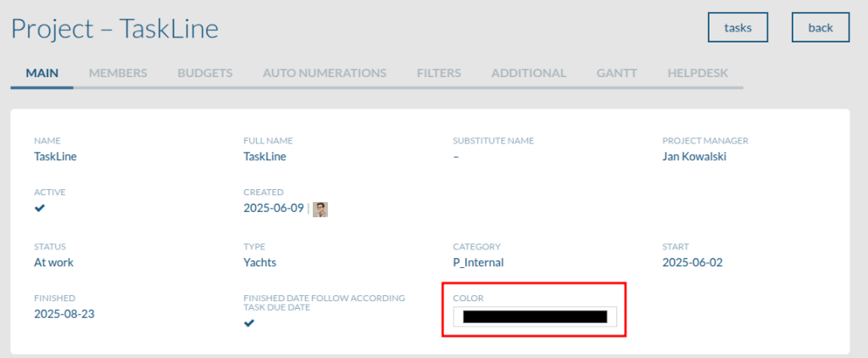Click project manager Jan Kowalski
Image resolution: width=868 pixels, height=358 pixels.
(694, 156)
